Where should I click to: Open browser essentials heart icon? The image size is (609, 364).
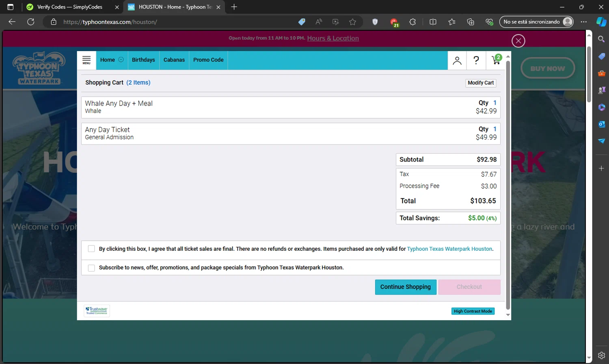tap(489, 22)
